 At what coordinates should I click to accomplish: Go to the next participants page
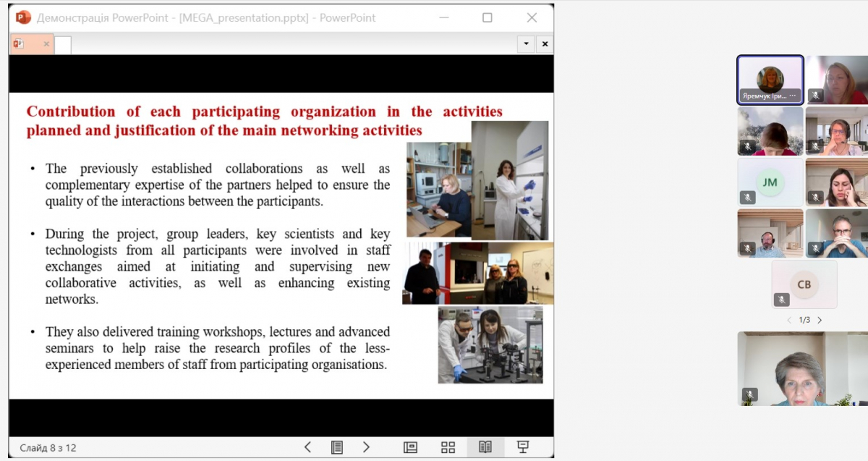coord(820,320)
